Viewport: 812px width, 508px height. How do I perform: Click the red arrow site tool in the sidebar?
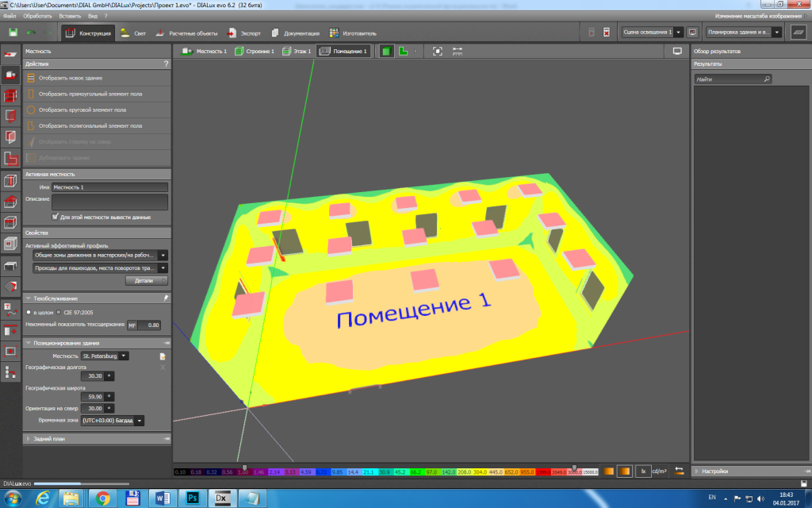tap(10, 54)
